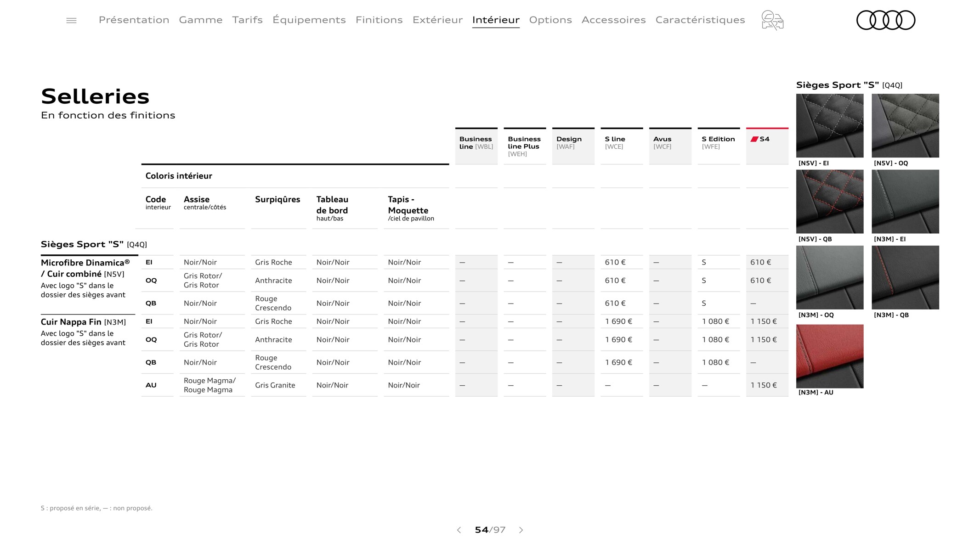Toggle Business line [WBL] column selection
Viewport: 980px width, 551px height.
tap(476, 143)
